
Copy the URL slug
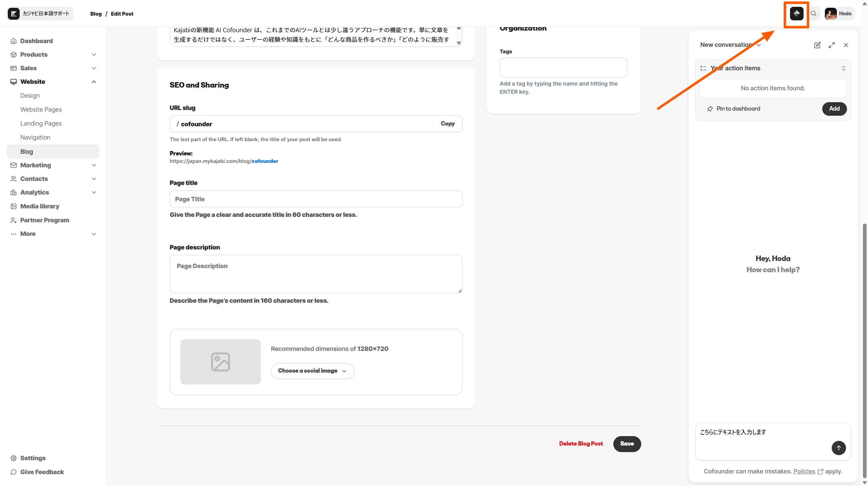[x=448, y=124]
